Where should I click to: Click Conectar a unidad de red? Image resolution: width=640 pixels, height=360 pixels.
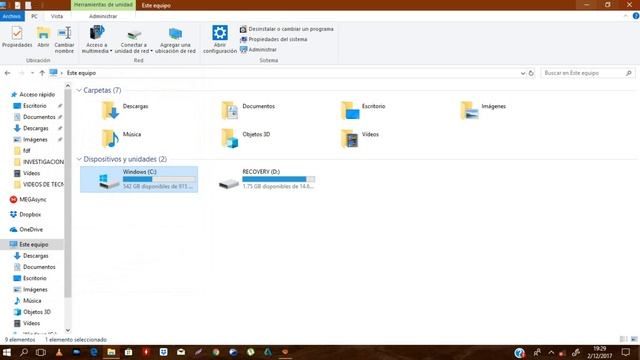pyautogui.click(x=133, y=40)
